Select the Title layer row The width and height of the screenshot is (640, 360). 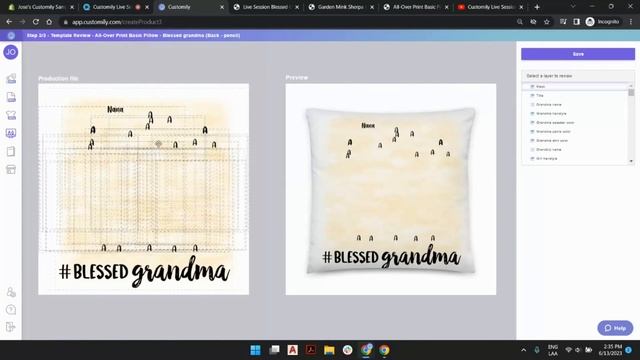(576, 96)
